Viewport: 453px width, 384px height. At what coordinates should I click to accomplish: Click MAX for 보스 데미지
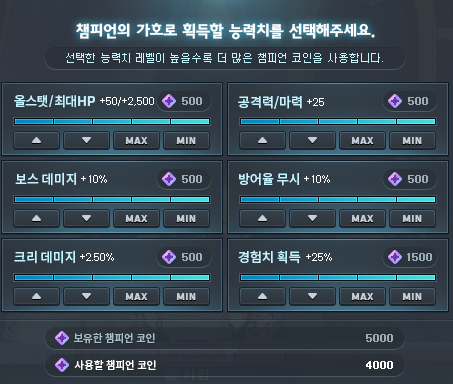(136, 218)
